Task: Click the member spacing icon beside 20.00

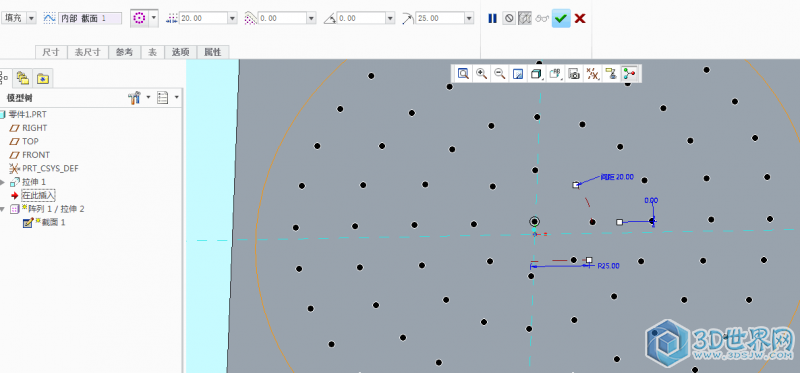Action: 171,18
